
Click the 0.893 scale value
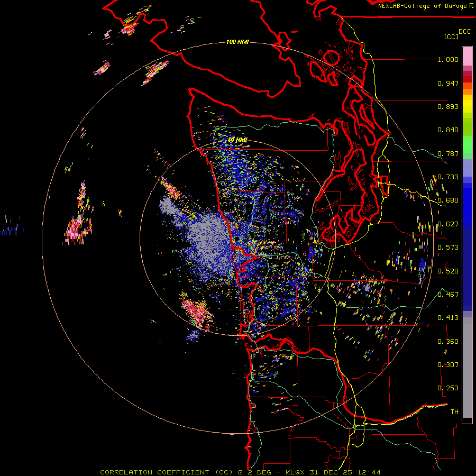tap(448, 106)
